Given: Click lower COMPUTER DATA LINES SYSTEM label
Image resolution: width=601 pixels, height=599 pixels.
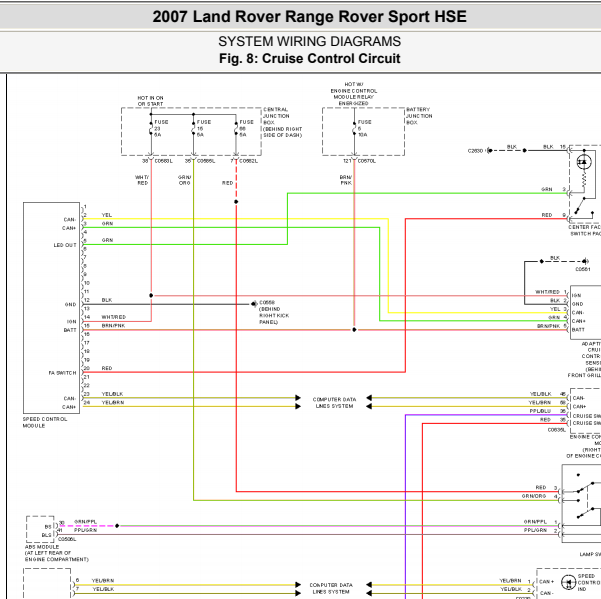Looking at the screenshot, I should pyautogui.click(x=331, y=588).
